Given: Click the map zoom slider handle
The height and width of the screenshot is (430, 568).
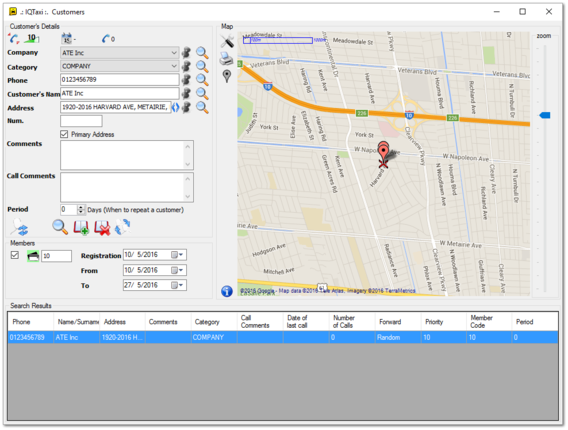Looking at the screenshot, I should [x=545, y=115].
